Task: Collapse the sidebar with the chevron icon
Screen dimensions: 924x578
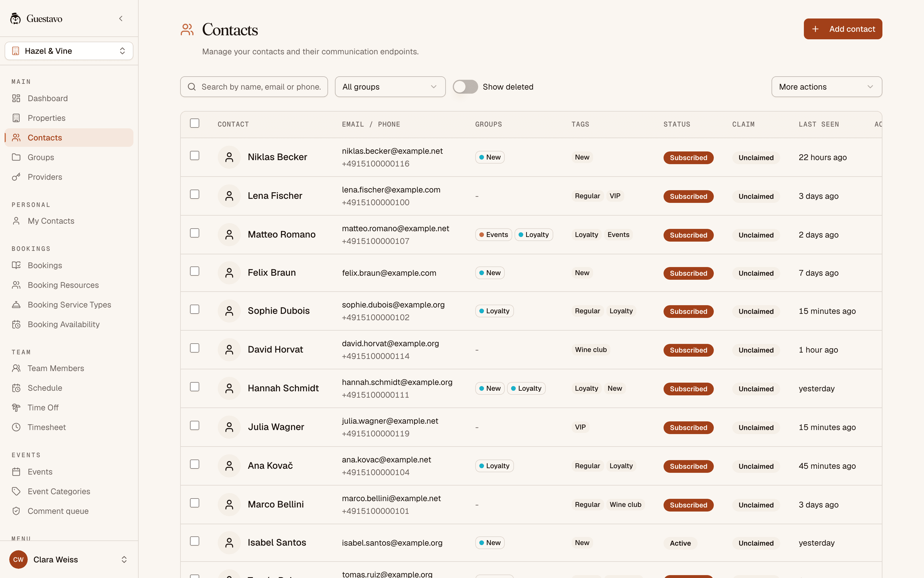Action: [121, 18]
